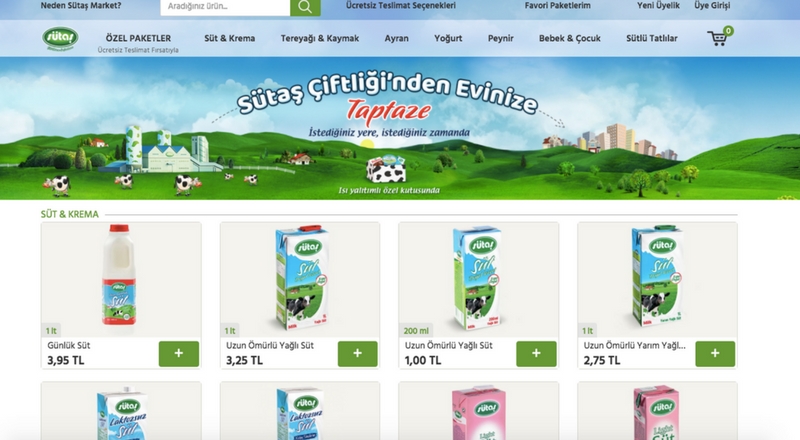Focus the Aradığınız ürün search field
Screen dimensions: 800x440
225,7
